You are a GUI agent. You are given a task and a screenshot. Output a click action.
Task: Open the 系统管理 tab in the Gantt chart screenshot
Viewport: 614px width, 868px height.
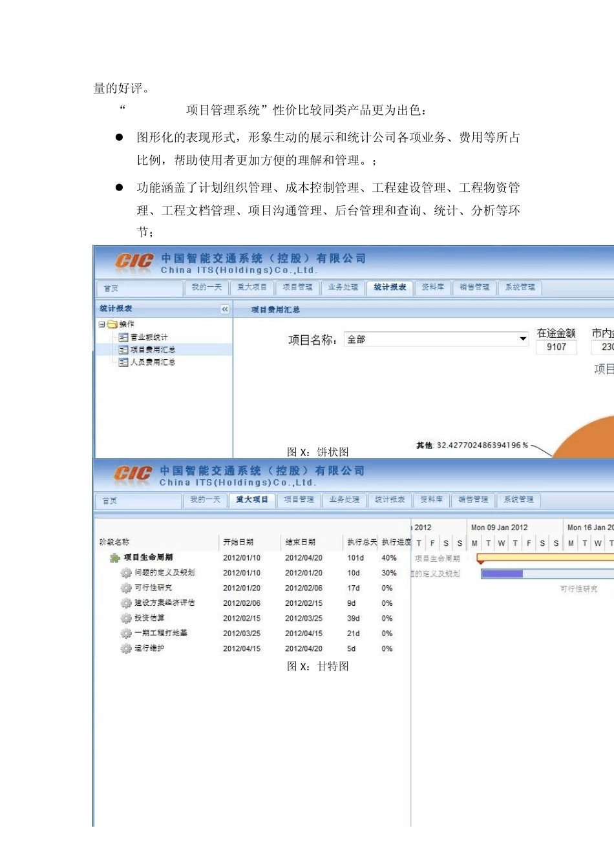(519, 500)
